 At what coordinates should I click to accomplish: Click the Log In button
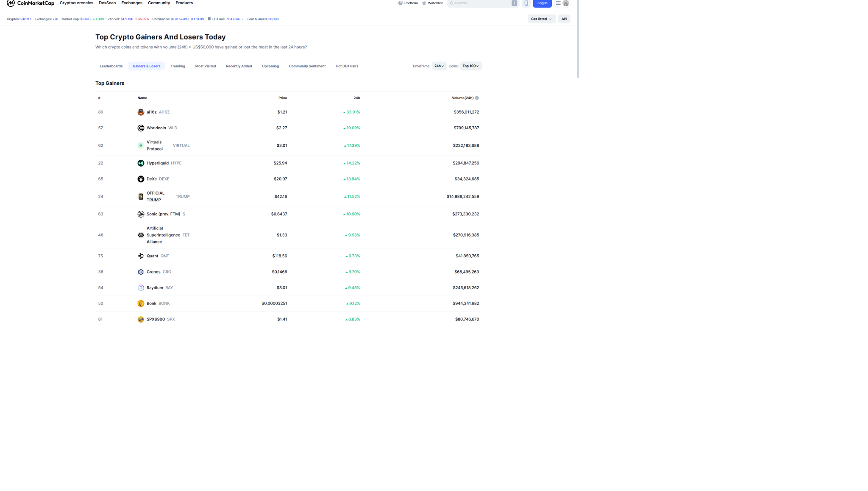(542, 3)
